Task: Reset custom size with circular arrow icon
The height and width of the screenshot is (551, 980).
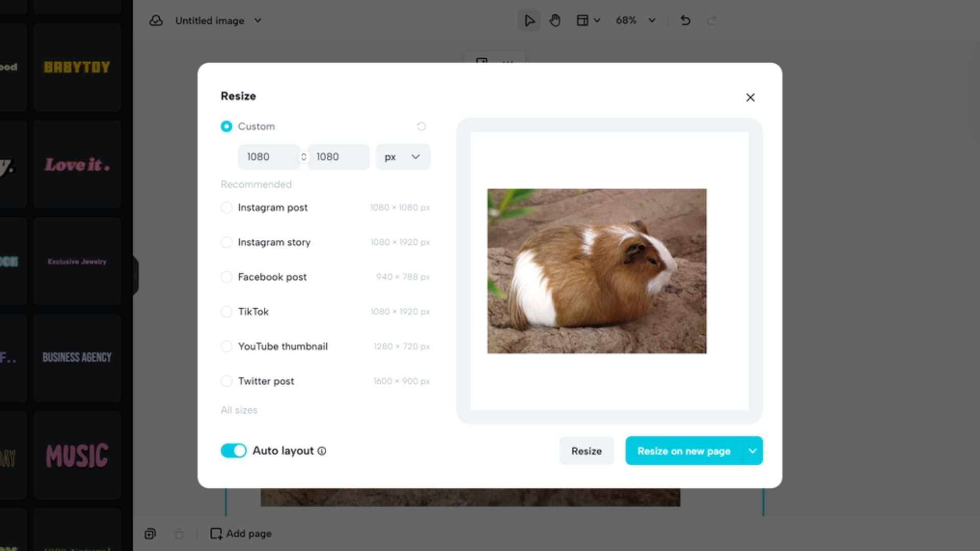Action: (x=421, y=126)
